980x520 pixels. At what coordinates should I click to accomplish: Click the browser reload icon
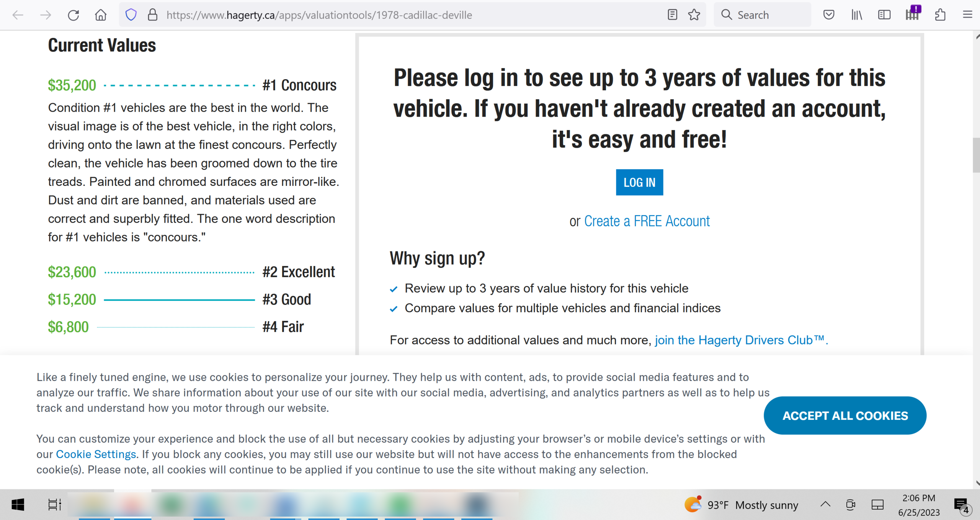(x=73, y=15)
